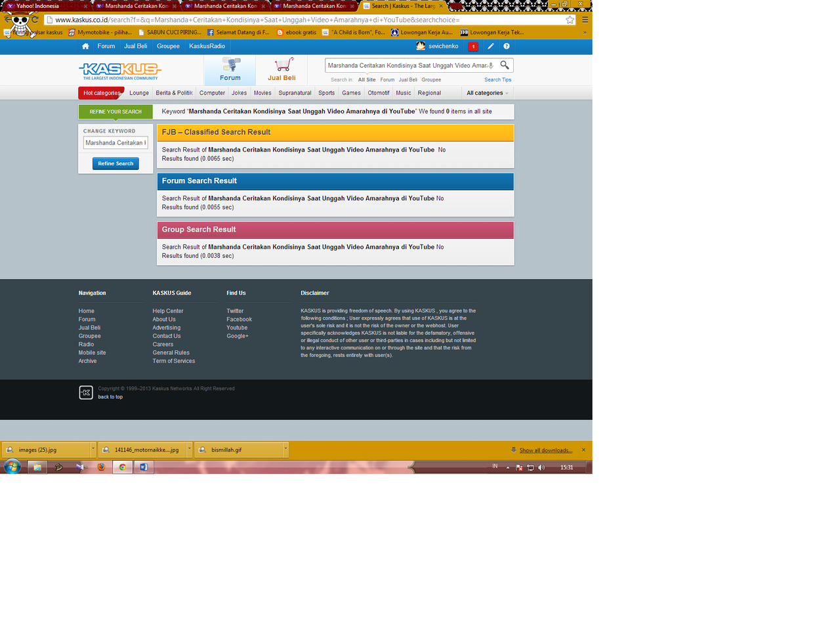Open the Mymotobike bookmark
This screenshot has width=840, height=630.
pos(100,32)
